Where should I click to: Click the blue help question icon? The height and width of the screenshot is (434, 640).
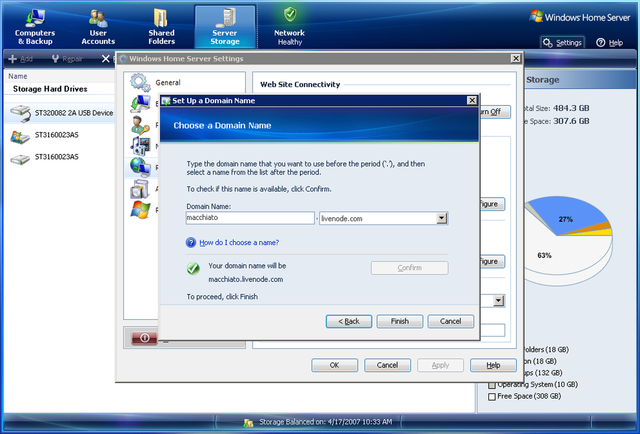click(x=191, y=243)
